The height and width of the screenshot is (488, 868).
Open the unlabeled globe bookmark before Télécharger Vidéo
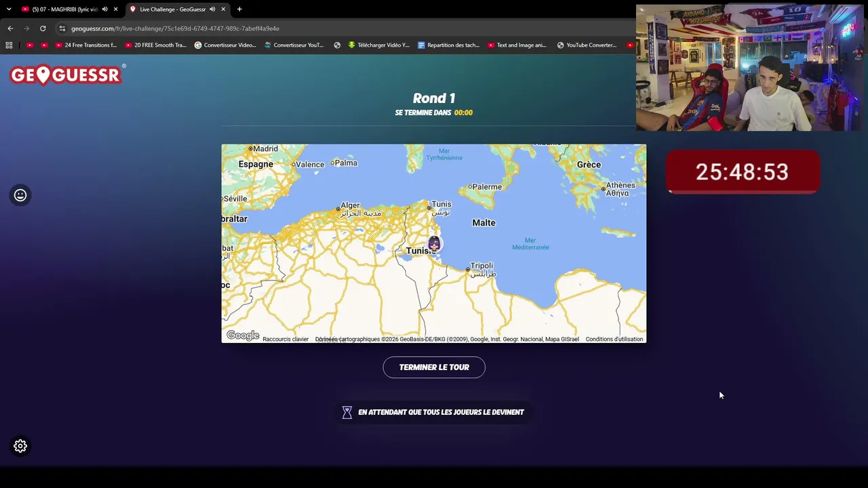point(337,45)
